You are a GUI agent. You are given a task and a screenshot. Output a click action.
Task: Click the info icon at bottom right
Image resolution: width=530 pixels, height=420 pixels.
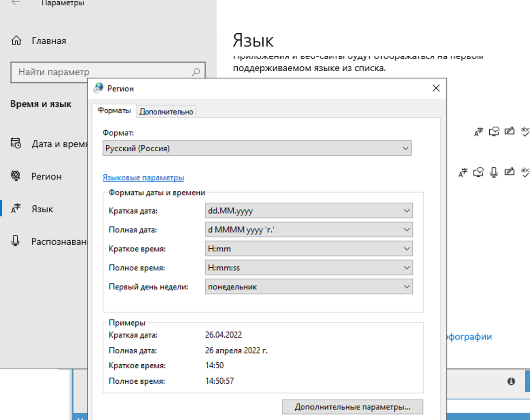coord(511,381)
